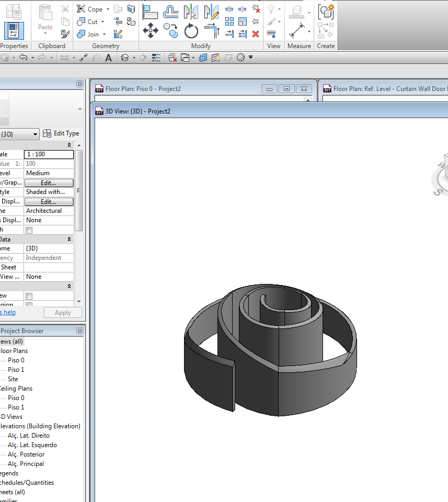448x502 pixels.
Task: Click the Edit Type button
Action: coord(61,133)
